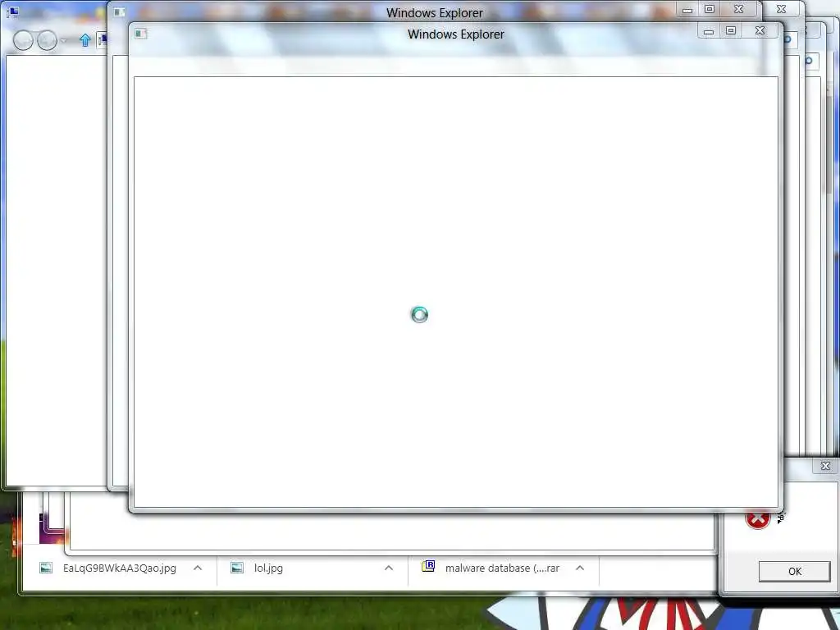The height and width of the screenshot is (630, 840).
Task: Close the error dialog with its X
Action: [825, 466]
